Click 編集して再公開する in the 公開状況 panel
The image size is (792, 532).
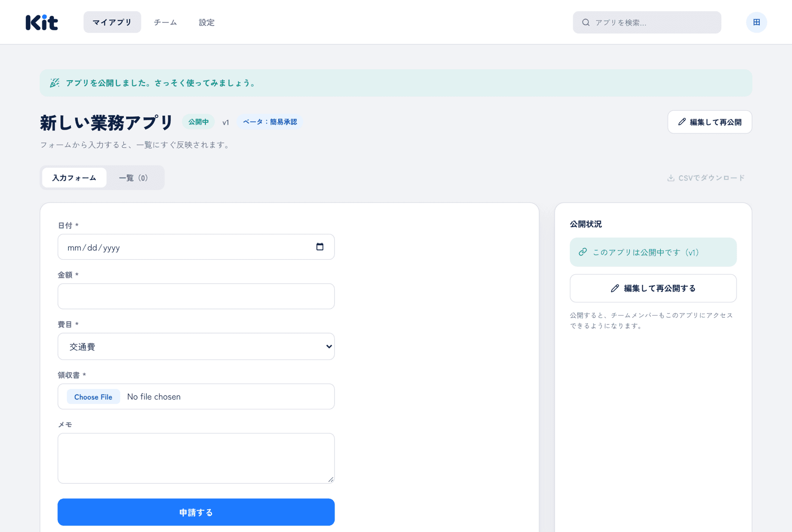click(653, 288)
